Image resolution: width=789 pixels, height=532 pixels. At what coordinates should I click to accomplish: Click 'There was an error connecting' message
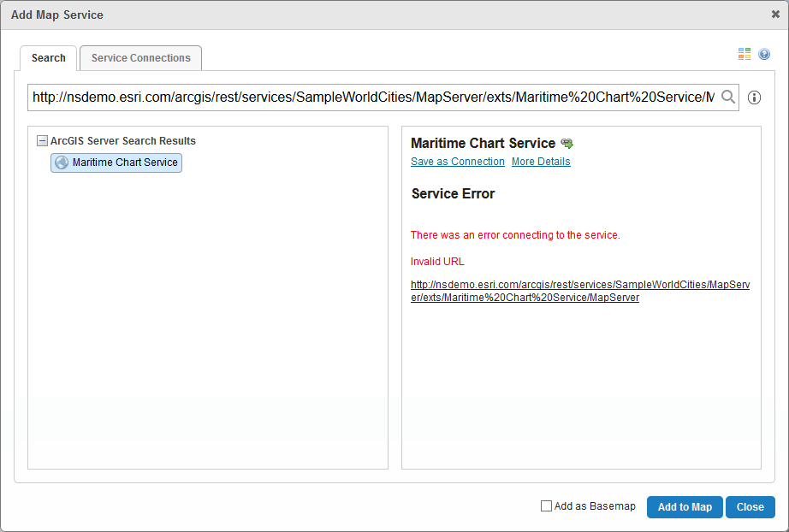pos(515,235)
